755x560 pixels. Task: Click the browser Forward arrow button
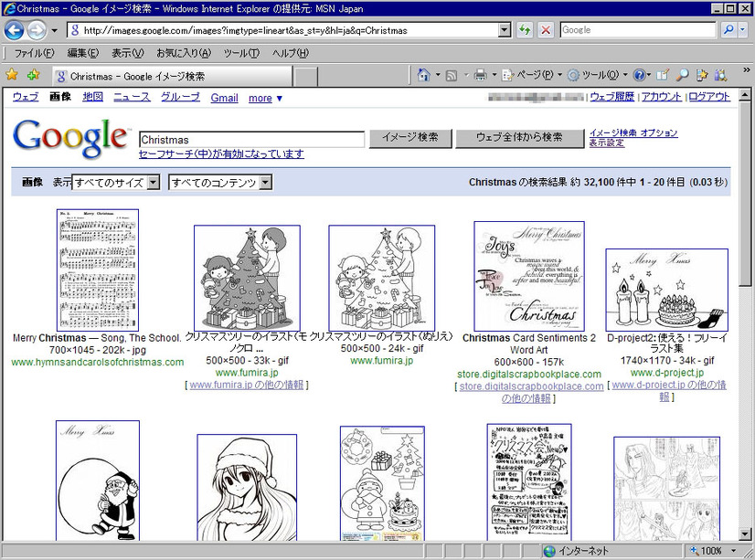coord(37,30)
